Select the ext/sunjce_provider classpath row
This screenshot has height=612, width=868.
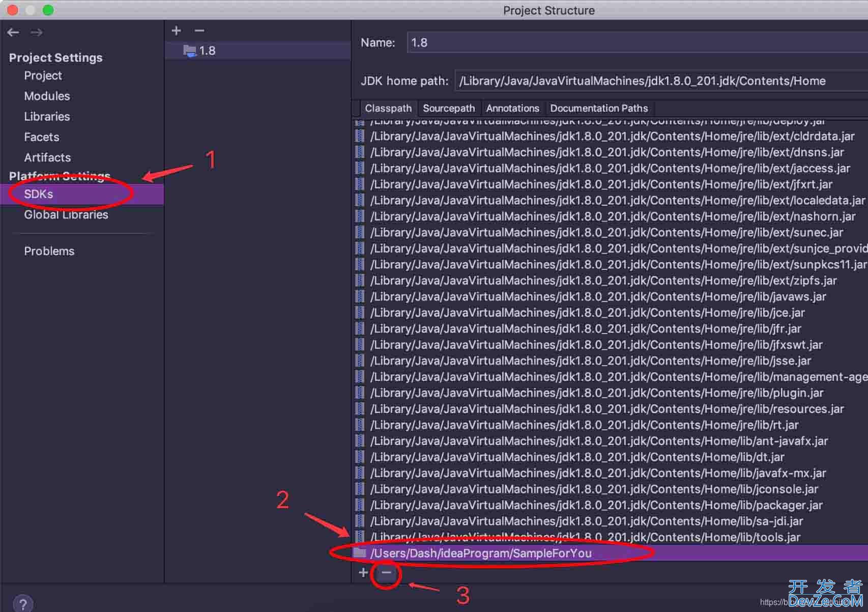pos(611,248)
